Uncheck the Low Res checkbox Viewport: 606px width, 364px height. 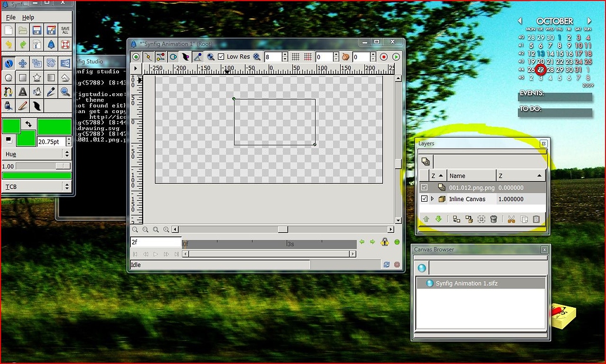tap(221, 57)
